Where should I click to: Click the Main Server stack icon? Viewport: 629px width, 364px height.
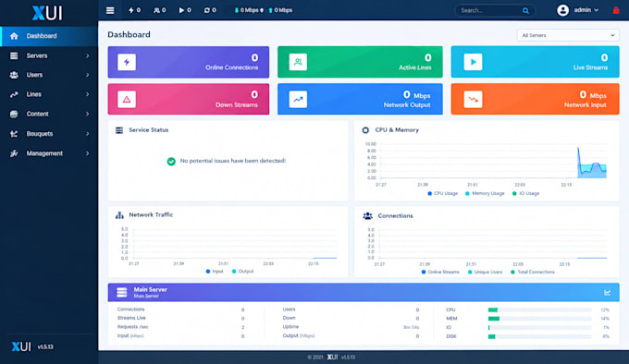click(x=122, y=292)
